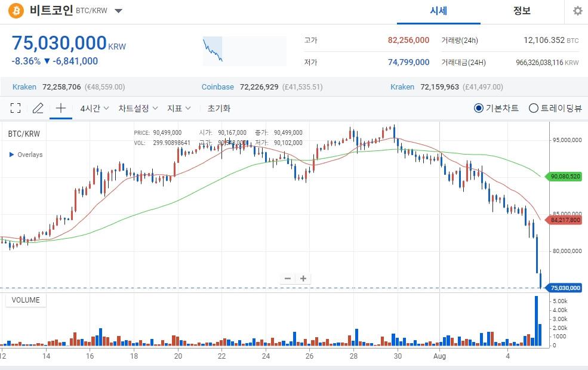Click the current price 75,030,000 KRW
The height and width of the screenshot is (370, 588).
69,43
